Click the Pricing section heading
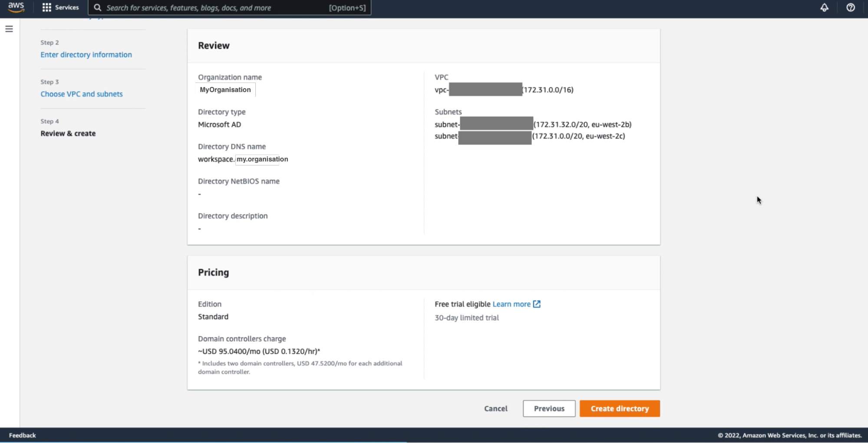The height and width of the screenshot is (443, 868). pos(213,272)
